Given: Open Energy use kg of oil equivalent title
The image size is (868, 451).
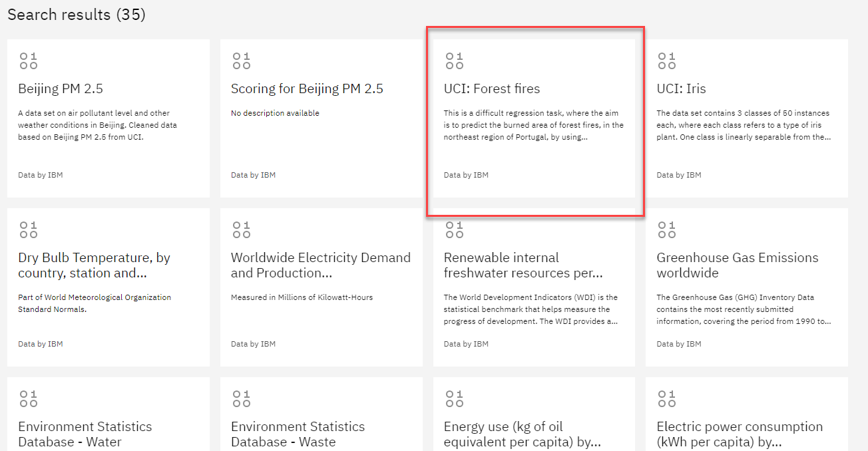Looking at the screenshot, I should [523, 434].
